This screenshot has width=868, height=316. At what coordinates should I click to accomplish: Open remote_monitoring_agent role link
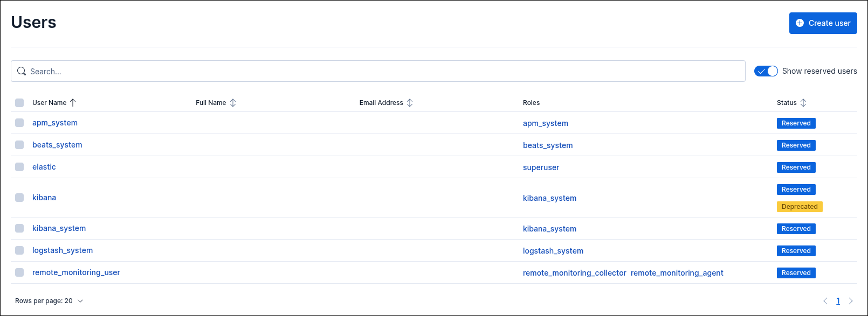click(677, 273)
